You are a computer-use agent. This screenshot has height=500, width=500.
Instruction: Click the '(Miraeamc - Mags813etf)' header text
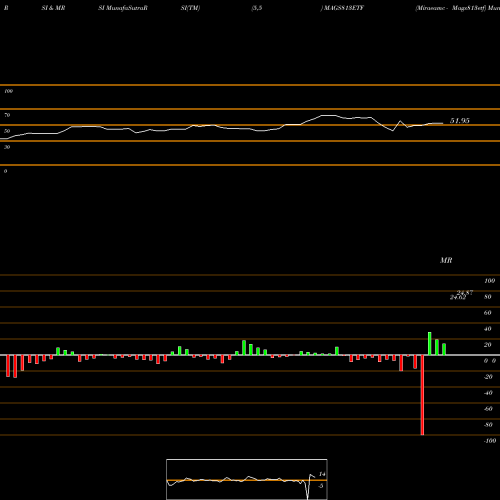451,8
